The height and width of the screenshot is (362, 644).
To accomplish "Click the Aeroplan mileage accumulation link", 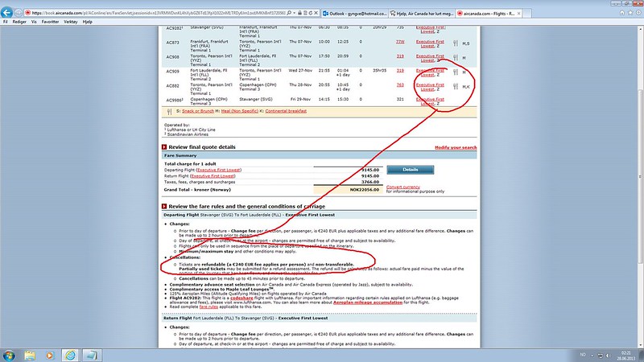I will point(368,302).
